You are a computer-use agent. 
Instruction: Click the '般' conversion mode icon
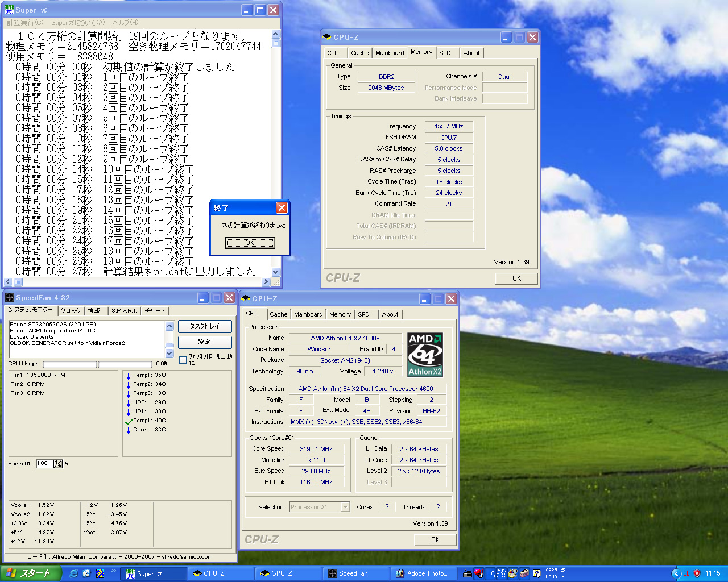pos(501,573)
